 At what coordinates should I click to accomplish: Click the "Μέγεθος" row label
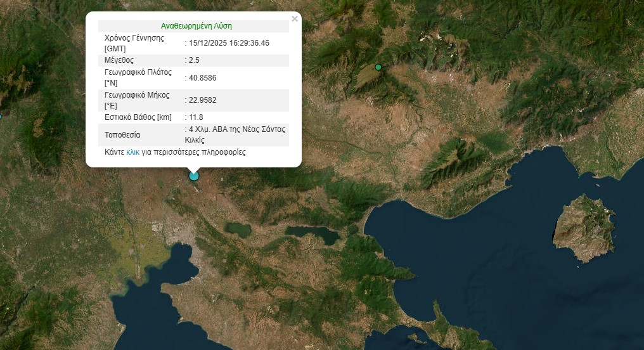coord(119,60)
